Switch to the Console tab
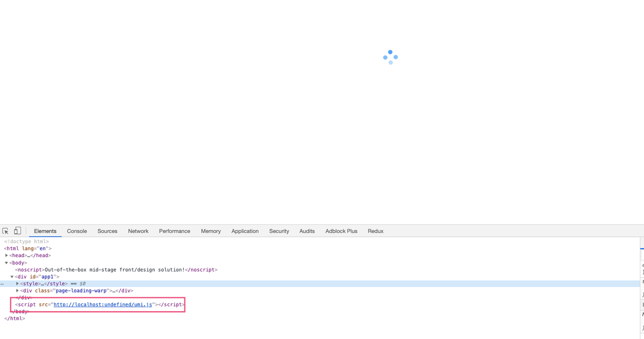The height and width of the screenshot is (339, 644). pos(77,231)
